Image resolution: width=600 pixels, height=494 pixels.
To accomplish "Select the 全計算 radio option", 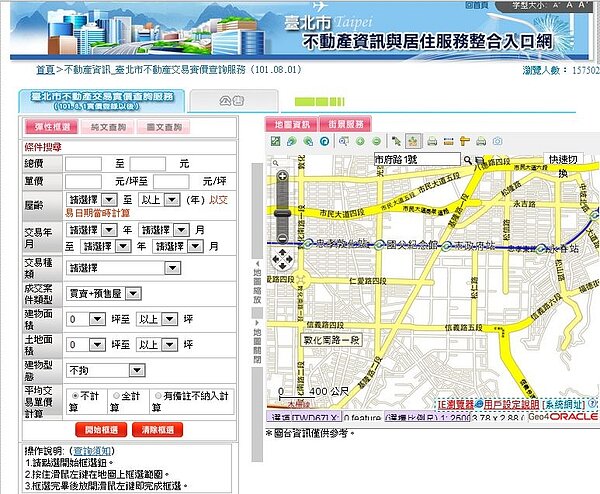I will pyautogui.click(x=116, y=395).
